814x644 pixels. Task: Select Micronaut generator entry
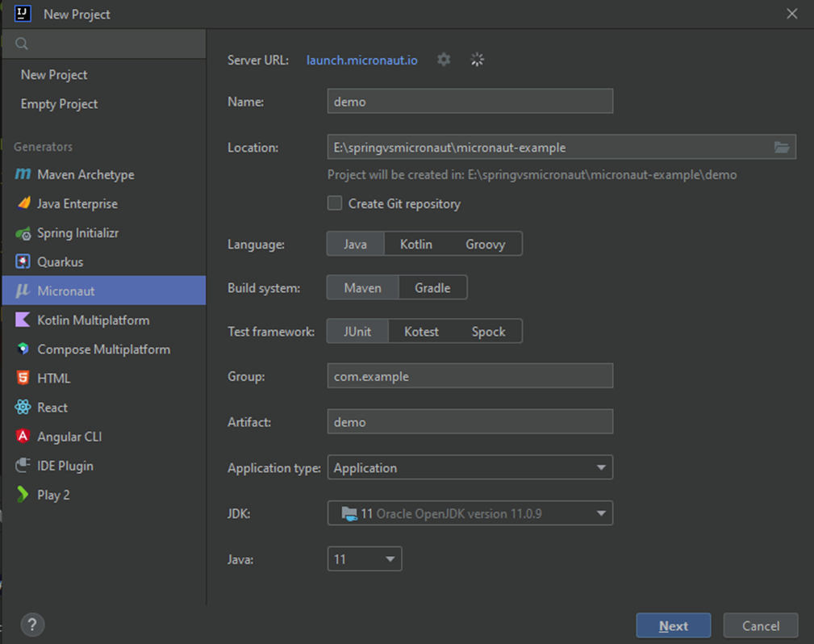click(104, 291)
